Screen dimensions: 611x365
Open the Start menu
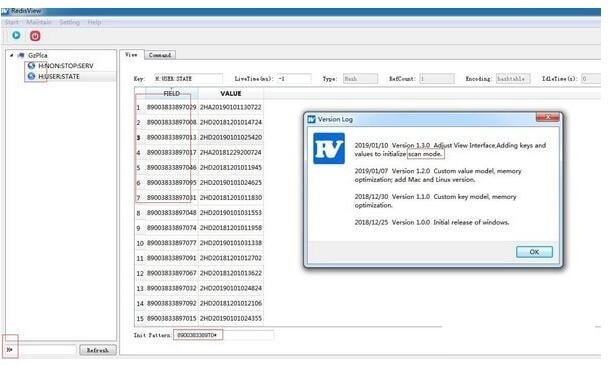pyautogui.click(x=12, y=22)
